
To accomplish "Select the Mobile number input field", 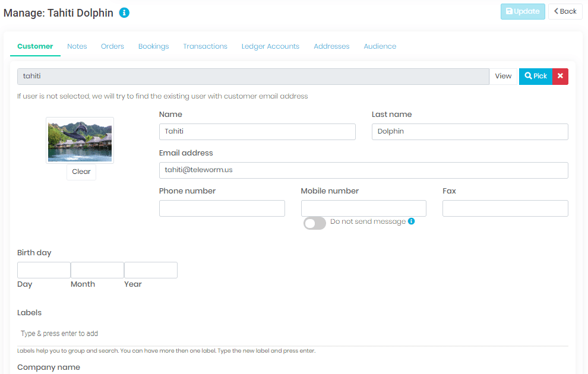I will coord(363,208).
